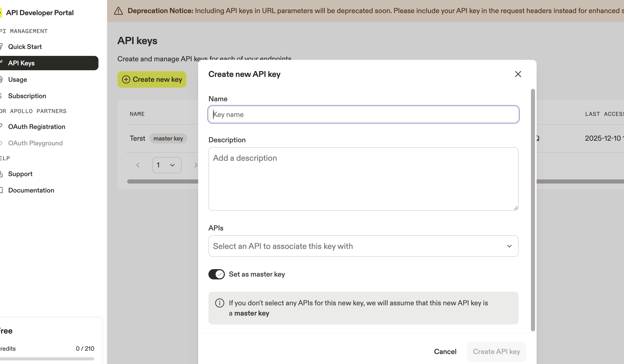
Task: Open Quick Start in sidebar
Action: point(25,47)
